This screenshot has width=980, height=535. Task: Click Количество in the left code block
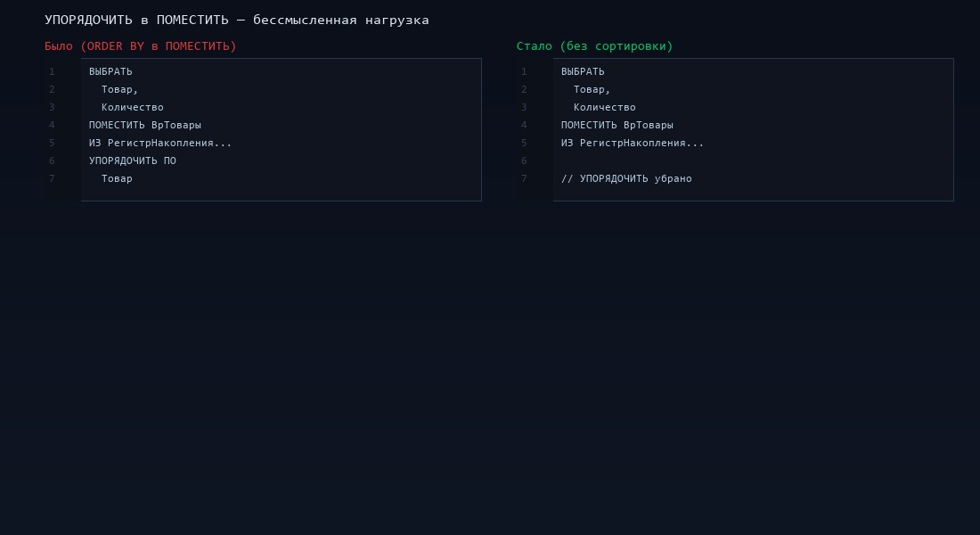(133, 107)
